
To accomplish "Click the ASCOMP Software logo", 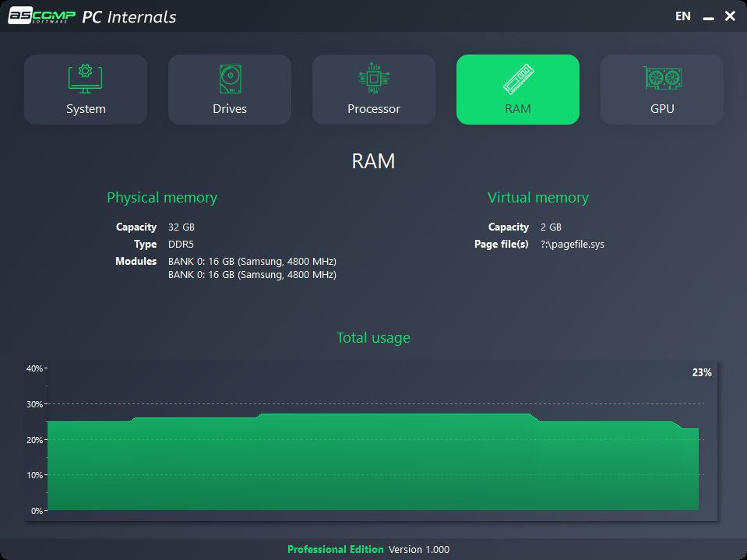I will click(x=42, y=16).
